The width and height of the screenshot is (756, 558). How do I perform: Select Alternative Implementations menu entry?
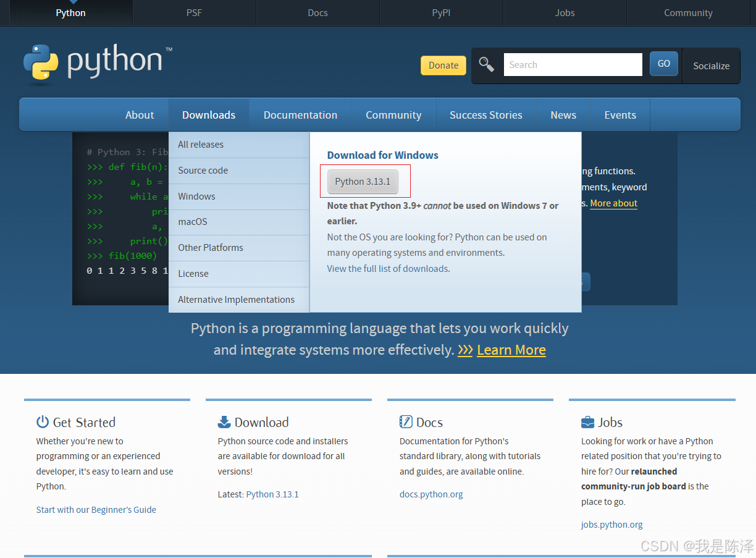point(239,300)
